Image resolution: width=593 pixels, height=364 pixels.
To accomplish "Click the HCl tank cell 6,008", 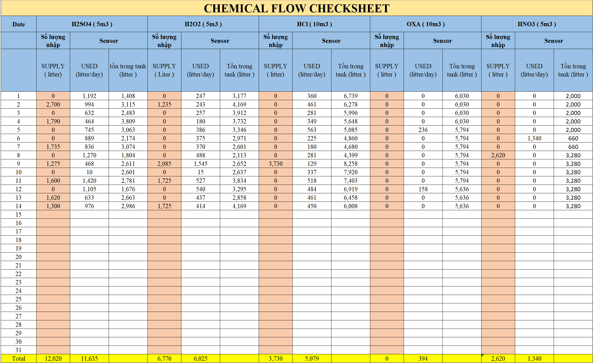I will point(351,206).
